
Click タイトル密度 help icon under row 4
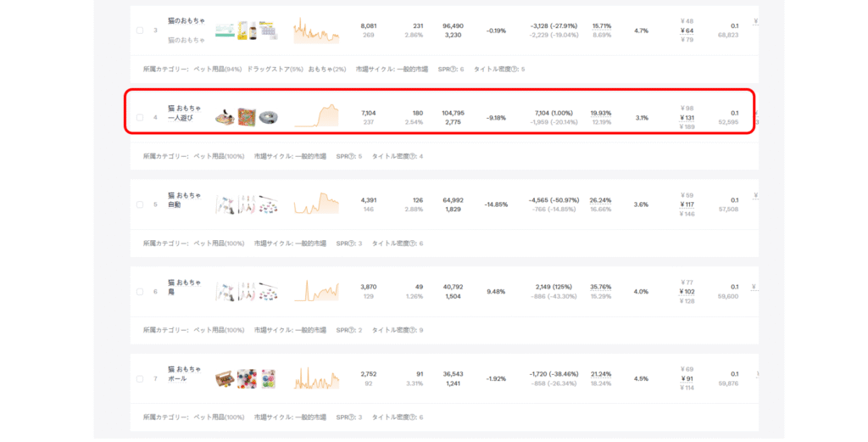click(411, 156)
